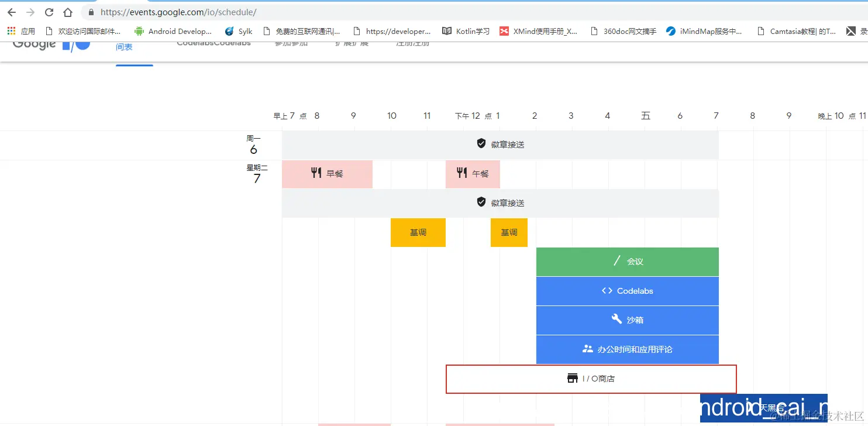Click the storefront icon in I/O商店 box
The width and height of the screenshot is (868, 426).
pyautogui.click(x=572, y=378)
